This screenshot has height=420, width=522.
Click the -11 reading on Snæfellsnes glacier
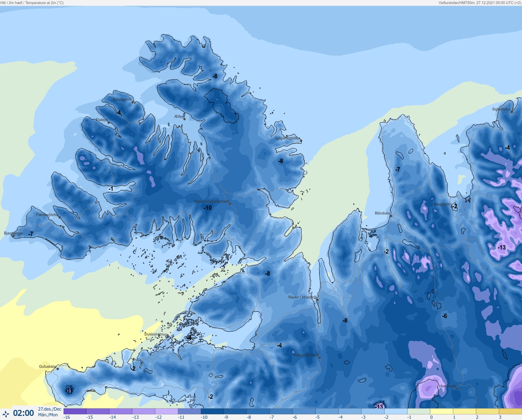click(69, 391)
